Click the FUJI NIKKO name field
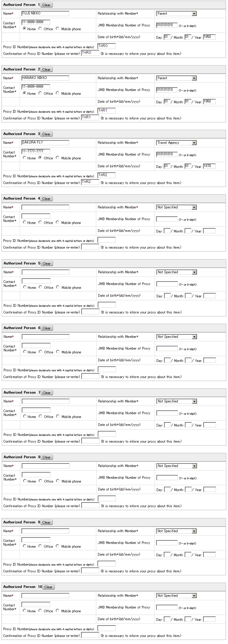228x644 pixels. tap(45, 14)
